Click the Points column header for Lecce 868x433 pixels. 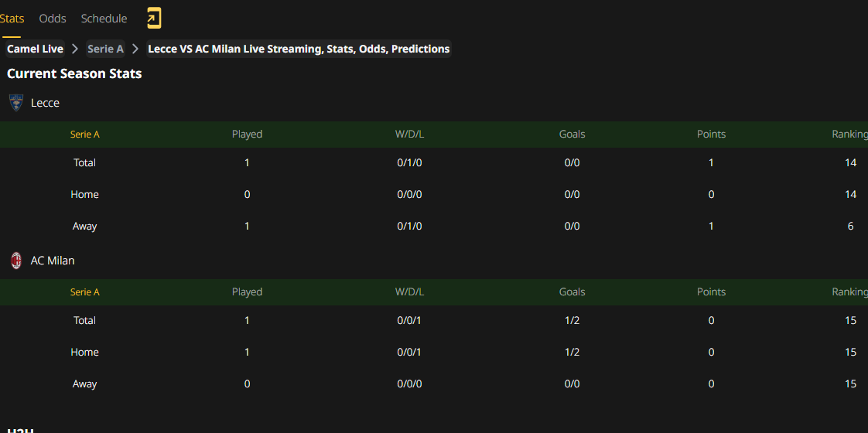coord(711,135)
